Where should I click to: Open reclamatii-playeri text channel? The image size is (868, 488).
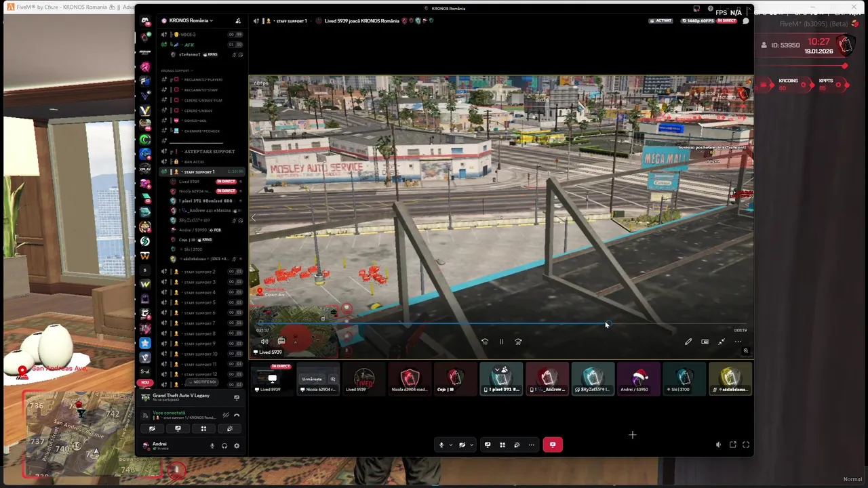(x=201, y=79)
